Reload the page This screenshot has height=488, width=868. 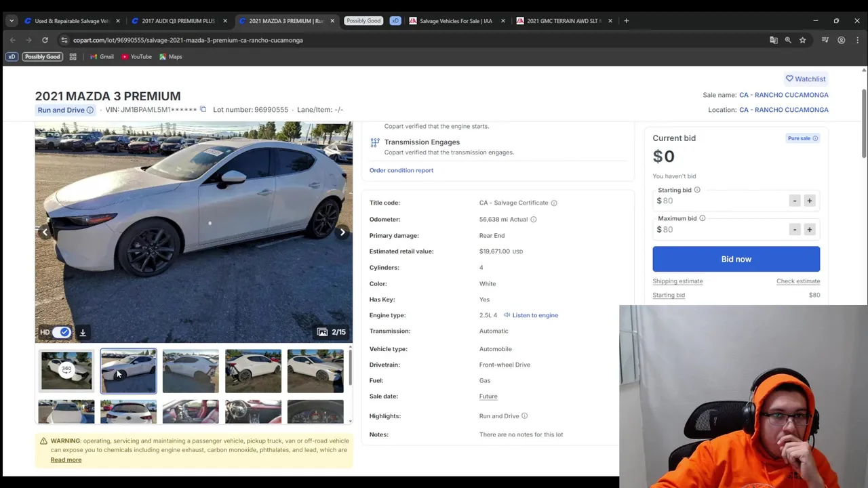pyautogui.click(x=45, y=40)
